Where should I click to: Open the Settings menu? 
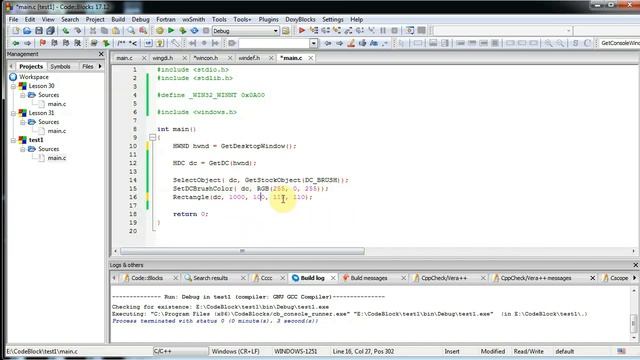(x=333, y=19)
